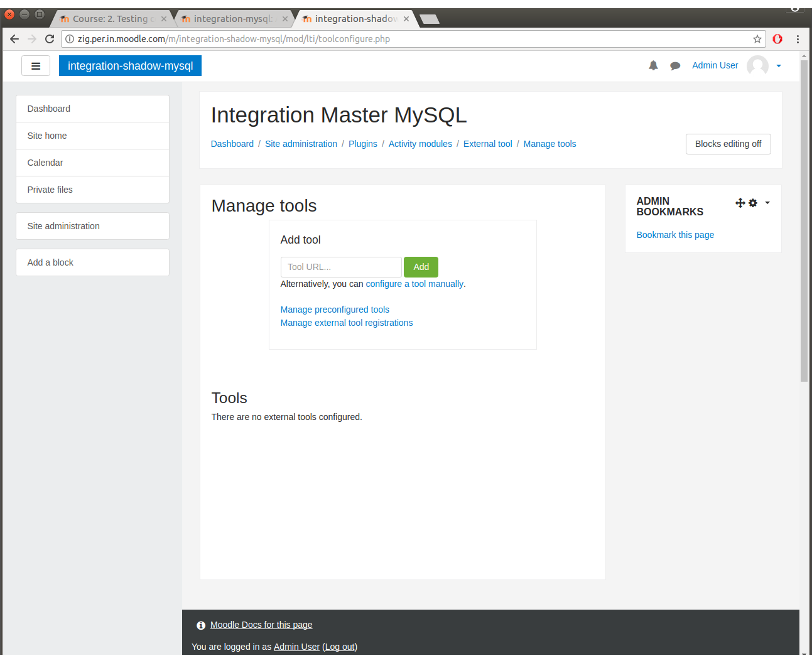Click the Admin User name in header

715,65
